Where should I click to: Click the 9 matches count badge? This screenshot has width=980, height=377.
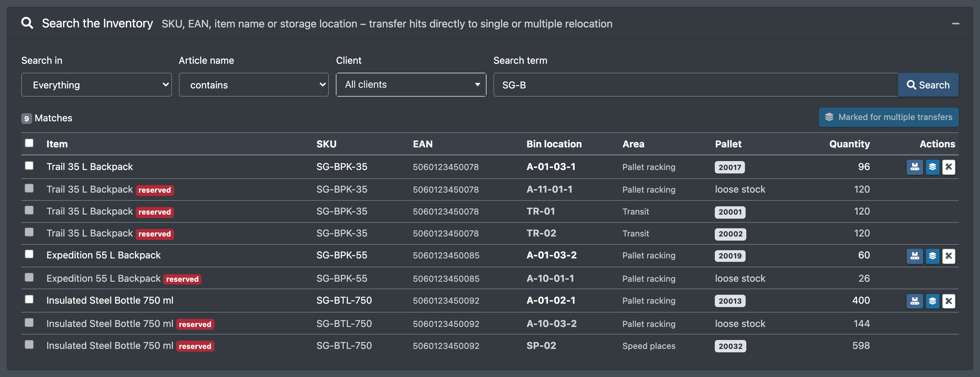(26, 118)
